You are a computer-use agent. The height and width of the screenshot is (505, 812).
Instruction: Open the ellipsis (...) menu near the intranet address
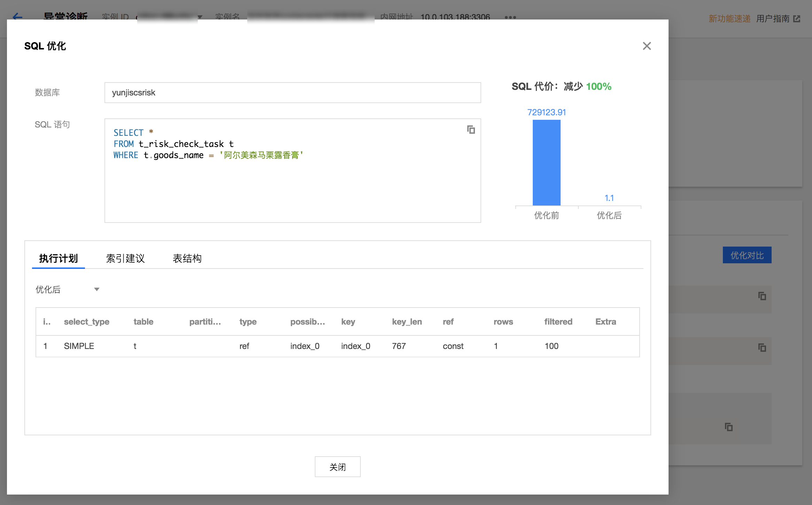tap(510, 17)
